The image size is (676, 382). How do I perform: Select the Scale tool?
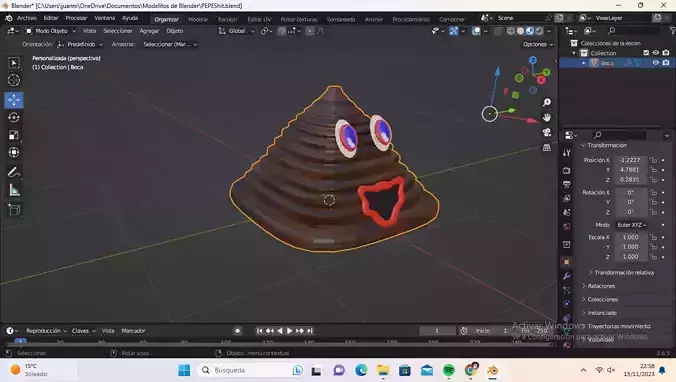point(14,135)
